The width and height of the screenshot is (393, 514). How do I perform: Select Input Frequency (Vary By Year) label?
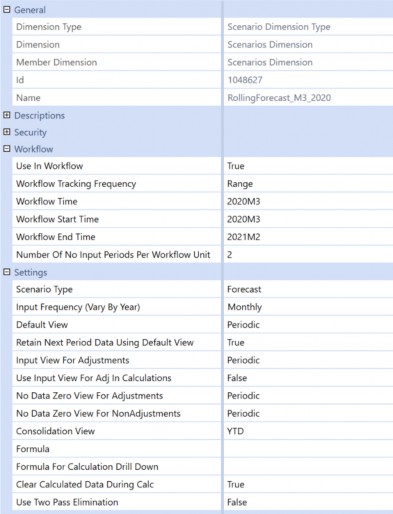coord(78,307)
